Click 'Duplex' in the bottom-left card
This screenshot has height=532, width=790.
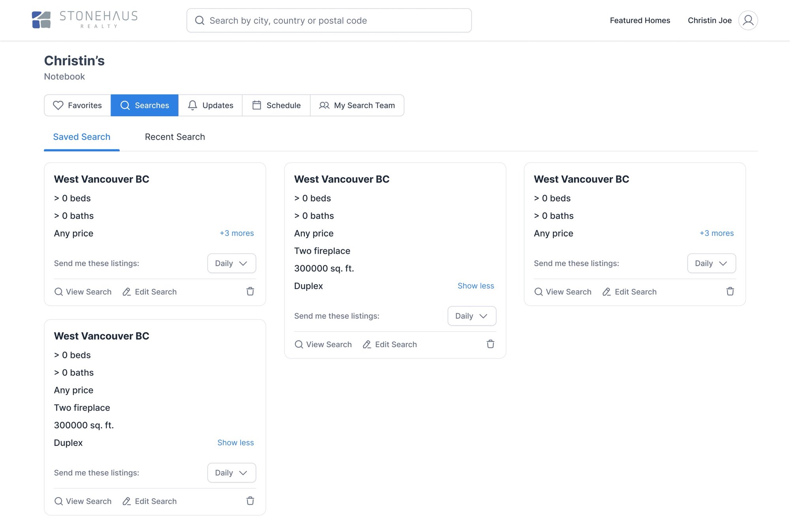point(68,443)
